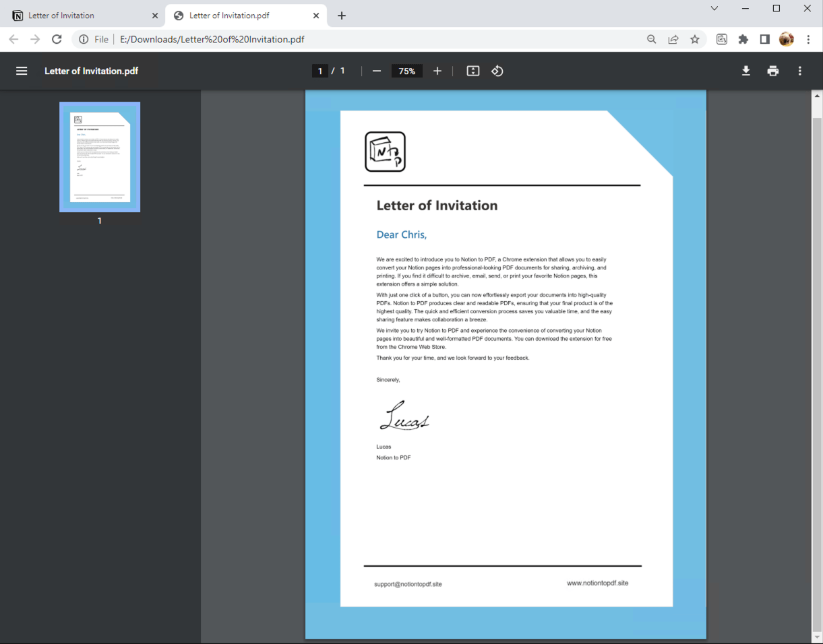
Task: Go forward in browser history
Action: click(35, 39)
